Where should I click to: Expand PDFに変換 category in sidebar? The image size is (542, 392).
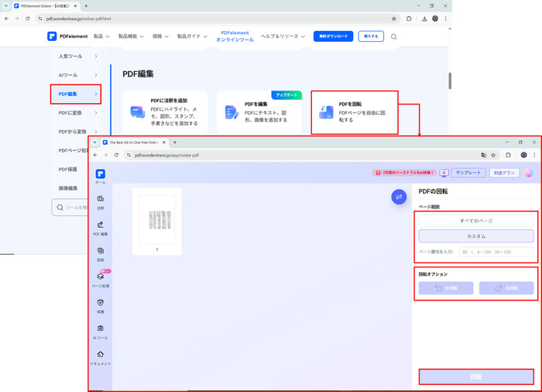coord(77,113)
